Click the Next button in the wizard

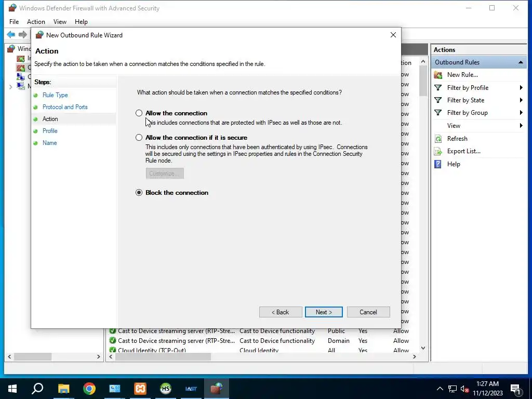[x=324, y=312]
